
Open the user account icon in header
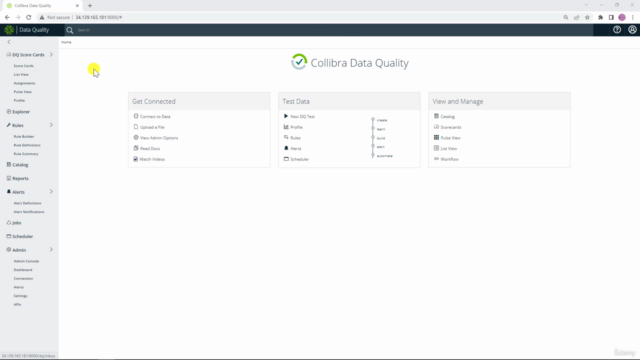tap(632, 29)
